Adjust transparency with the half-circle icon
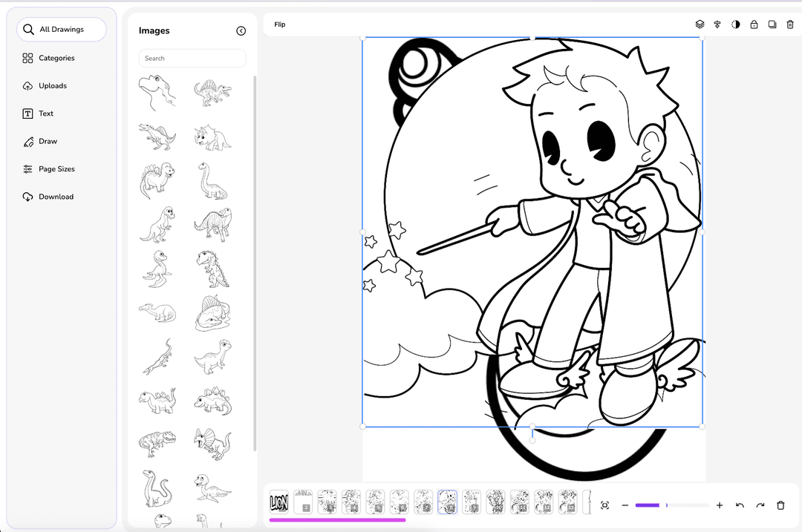 736,24
